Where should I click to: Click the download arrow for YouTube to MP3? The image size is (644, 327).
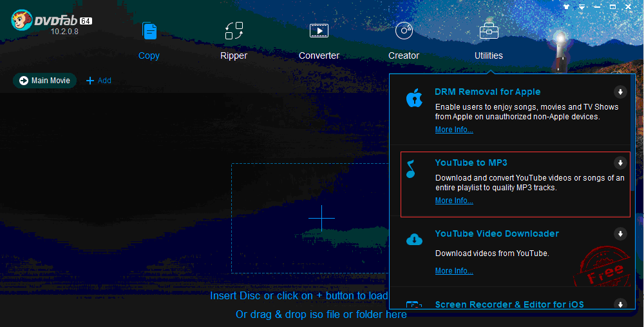pyautogui.click(x=620, y=163)
